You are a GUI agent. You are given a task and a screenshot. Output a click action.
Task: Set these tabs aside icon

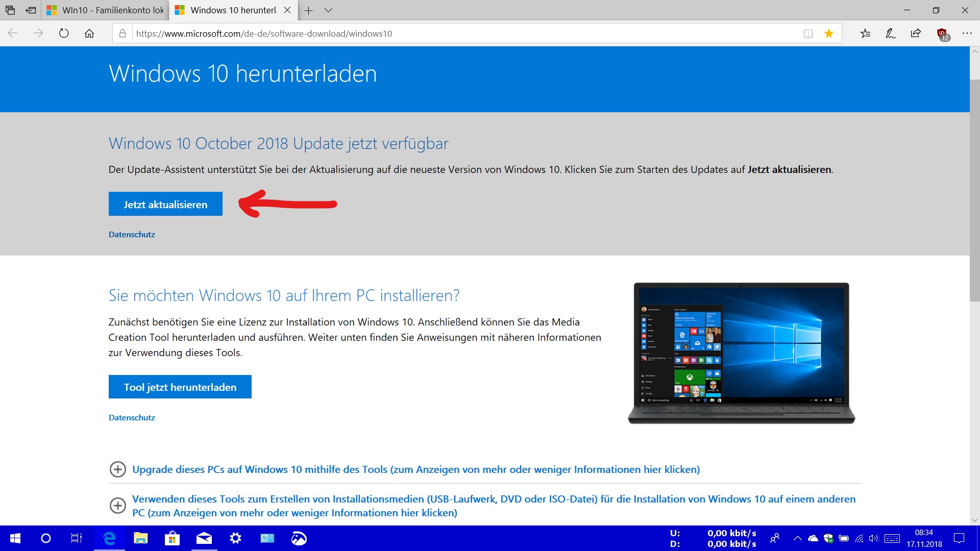pos(31,10)
